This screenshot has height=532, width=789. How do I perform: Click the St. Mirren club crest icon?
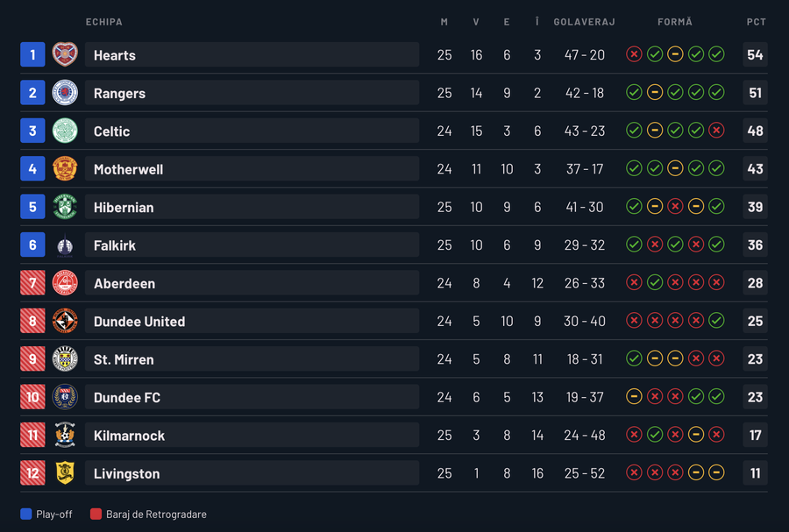coord(65,359)
